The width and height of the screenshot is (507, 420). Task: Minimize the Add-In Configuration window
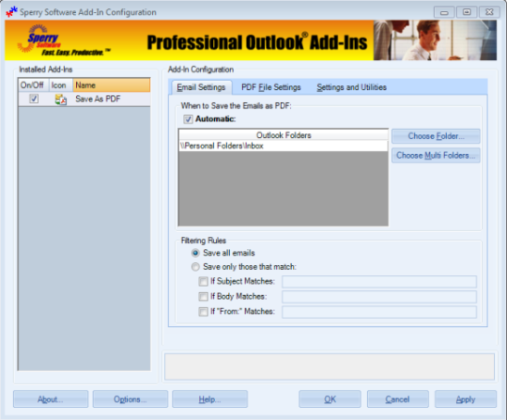click(444, 12)
